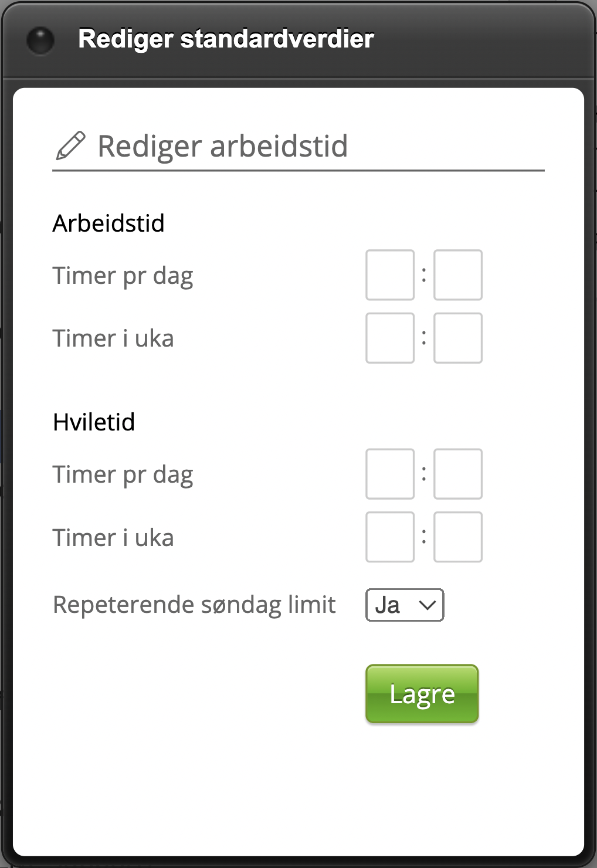Select Arbeidstid hours box for Timer i uka
The height and width of the screenshot is (868, 597).
click(390, 338)
